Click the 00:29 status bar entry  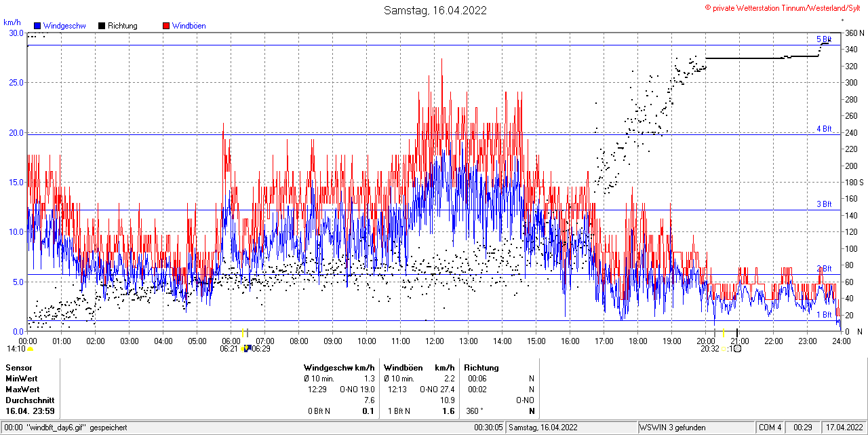804,428
